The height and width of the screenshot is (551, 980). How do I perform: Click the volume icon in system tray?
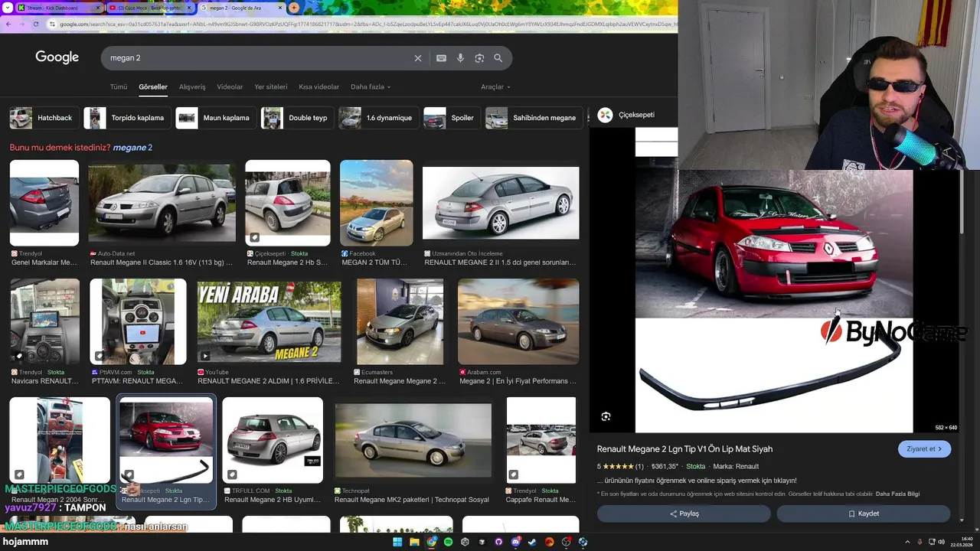click(942, 542)
